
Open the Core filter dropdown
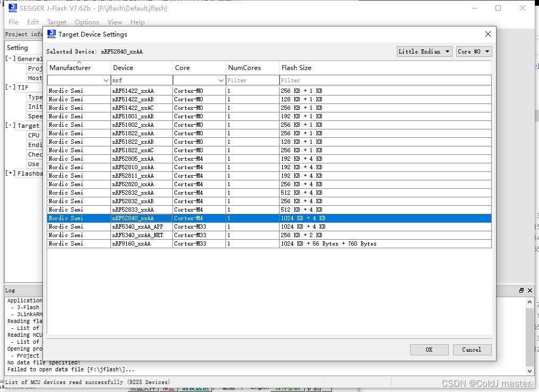pyautogui.click(x=221, y=81)
